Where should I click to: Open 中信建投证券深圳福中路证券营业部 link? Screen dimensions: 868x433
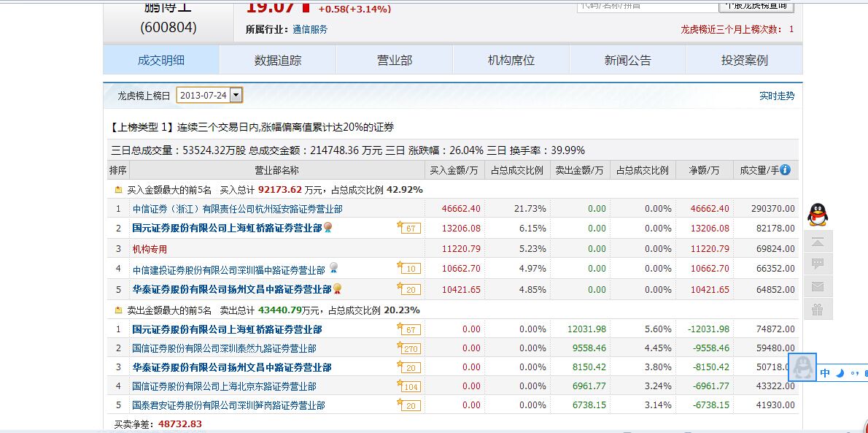tap(228, 270)
